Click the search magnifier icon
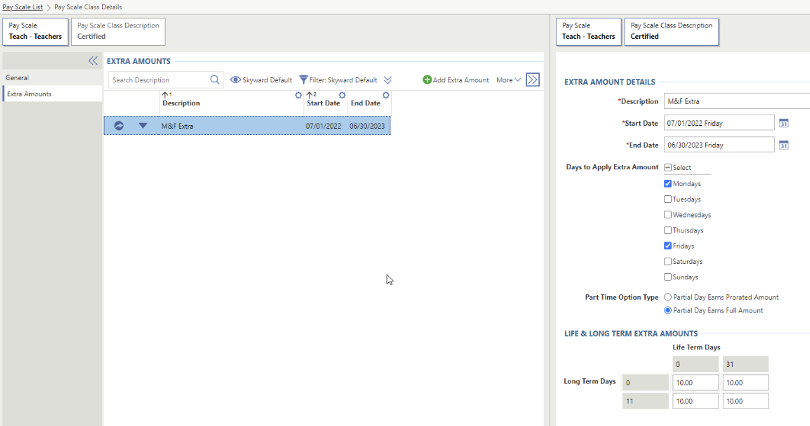 coord(215,80)
